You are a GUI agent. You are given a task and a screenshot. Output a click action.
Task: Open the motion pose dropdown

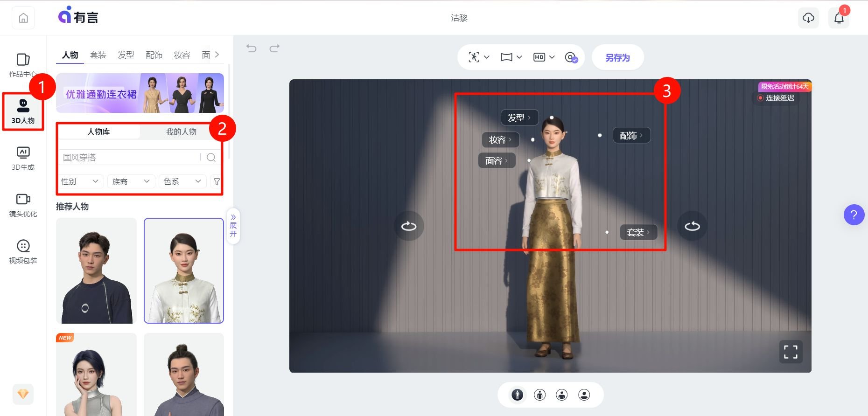pos(479,57)
